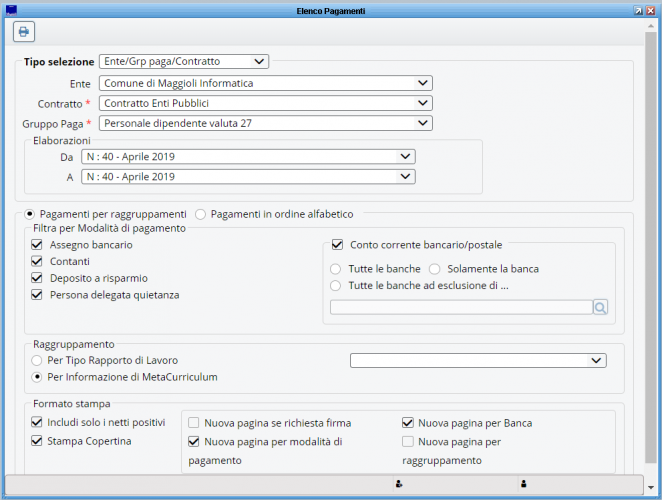Viewport: 662px width, 500px height.
Task: Click the left person icon in bottom bar
Action: [x=399, y=484]
